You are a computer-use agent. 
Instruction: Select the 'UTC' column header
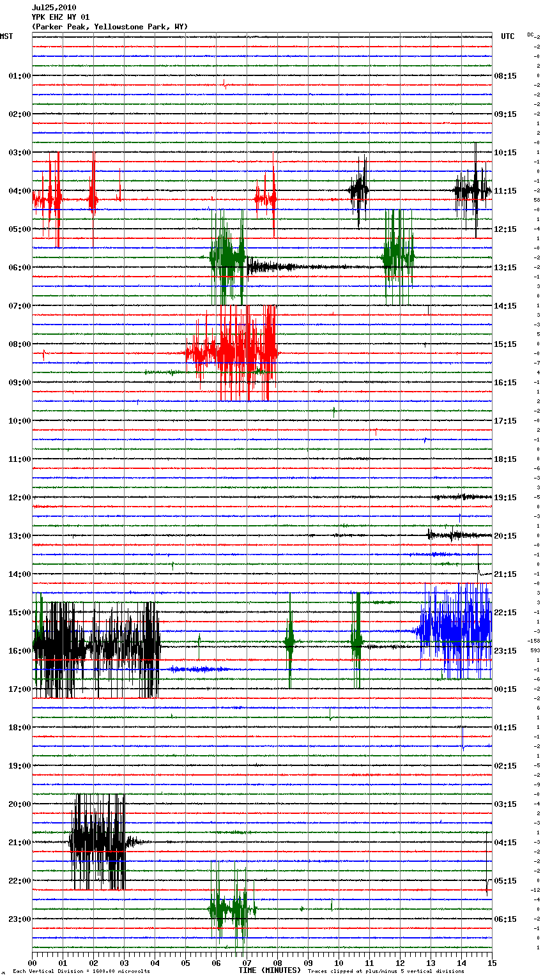[x=507, y=36]
